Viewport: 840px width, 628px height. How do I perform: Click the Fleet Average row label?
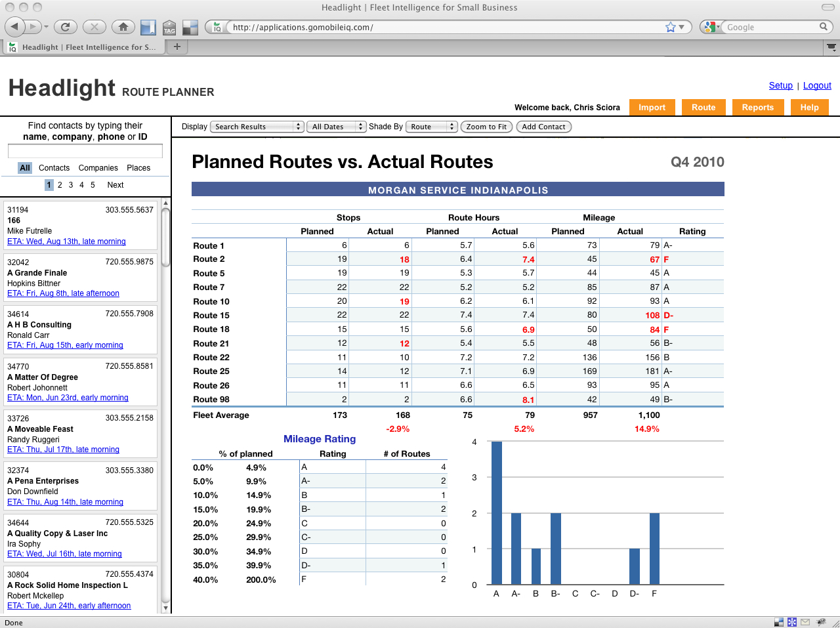point(221,415)
